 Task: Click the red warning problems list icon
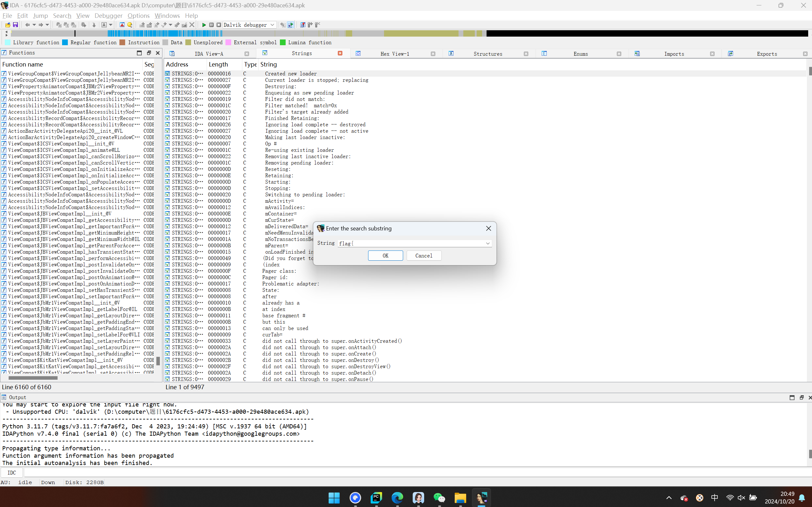pyautogui.click(x=122, y=25)
